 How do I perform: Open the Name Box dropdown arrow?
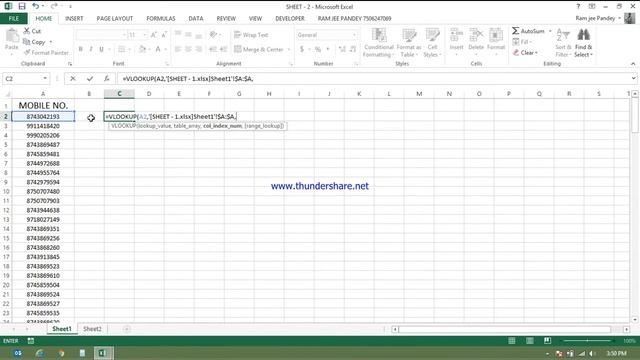click(45, 78)
